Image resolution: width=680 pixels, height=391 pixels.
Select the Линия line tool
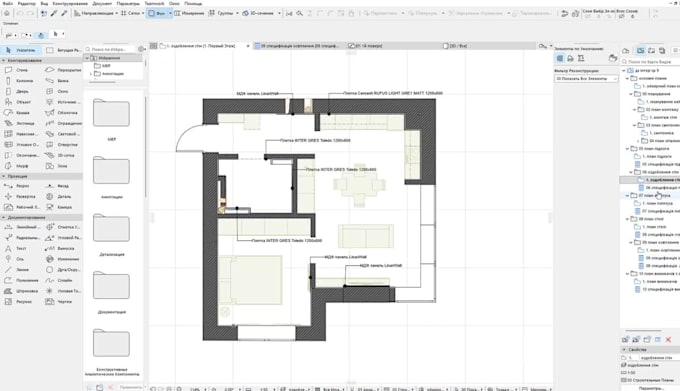[17, 270]
